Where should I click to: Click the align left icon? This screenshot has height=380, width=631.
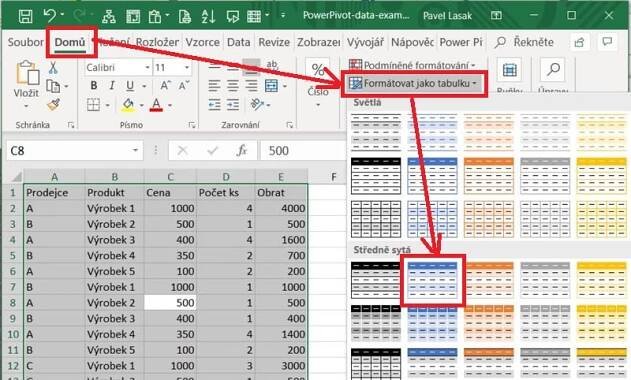tap(214, 85)
